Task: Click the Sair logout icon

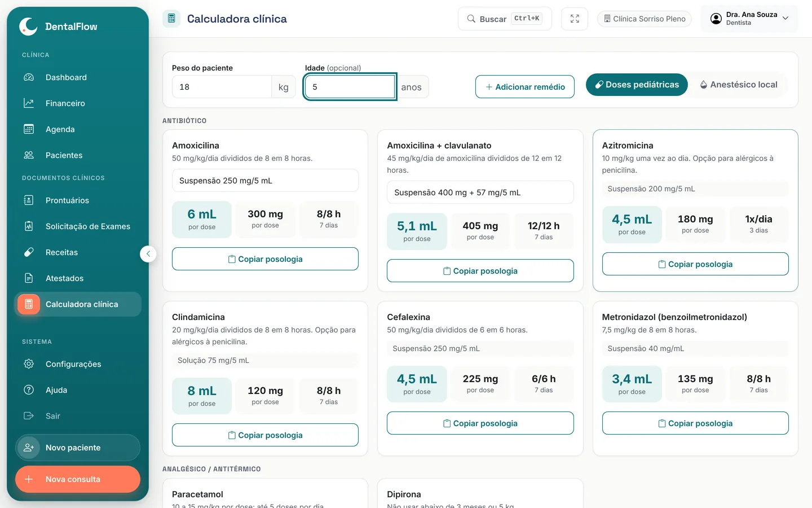Action: point(29,416)
